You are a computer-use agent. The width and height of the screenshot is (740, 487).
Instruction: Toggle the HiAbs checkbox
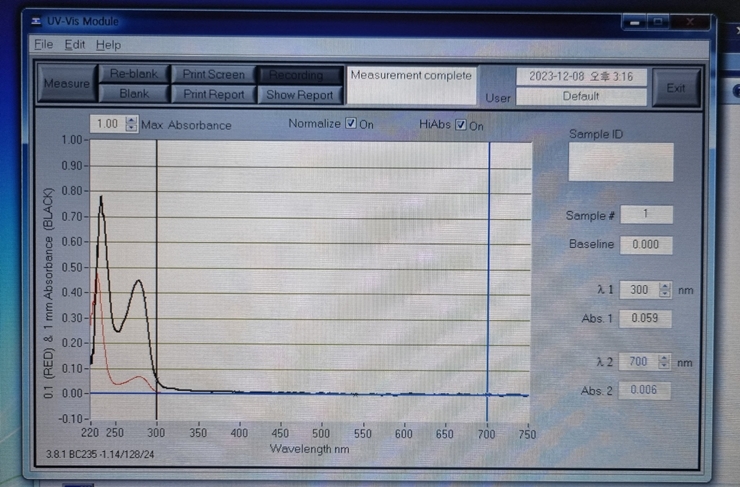click(x=461, y=125)
